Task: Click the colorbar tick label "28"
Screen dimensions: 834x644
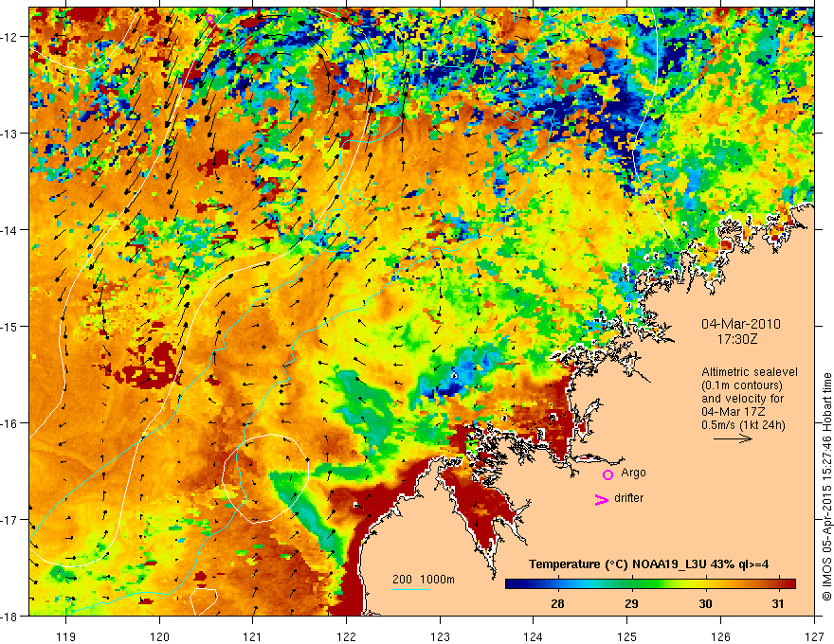Action: 557,603
